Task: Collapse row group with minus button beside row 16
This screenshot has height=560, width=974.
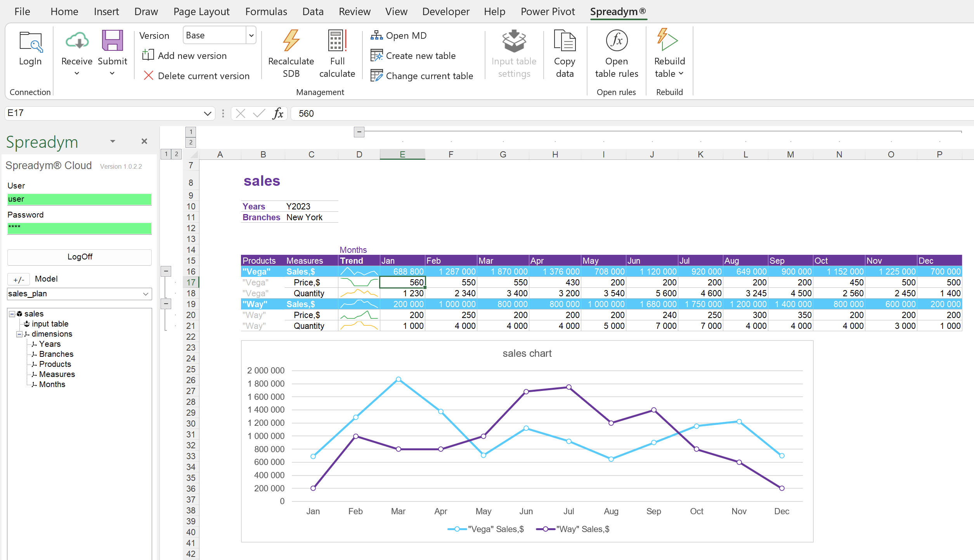Action: click(166, 271)
